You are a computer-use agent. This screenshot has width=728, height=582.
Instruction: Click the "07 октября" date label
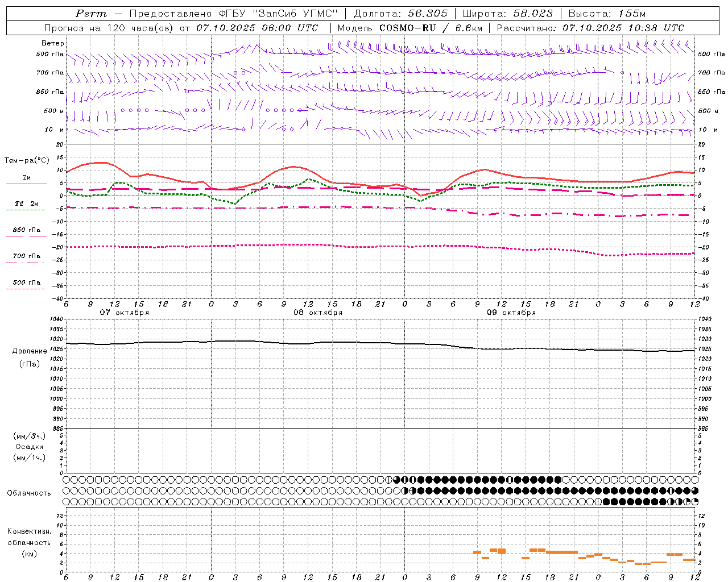[125, 313]
